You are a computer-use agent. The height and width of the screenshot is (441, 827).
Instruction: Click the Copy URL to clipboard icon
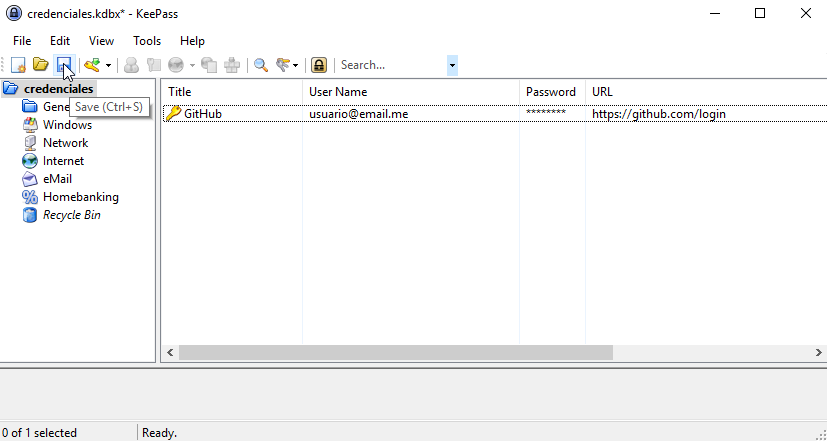click(x=209, y=65)
